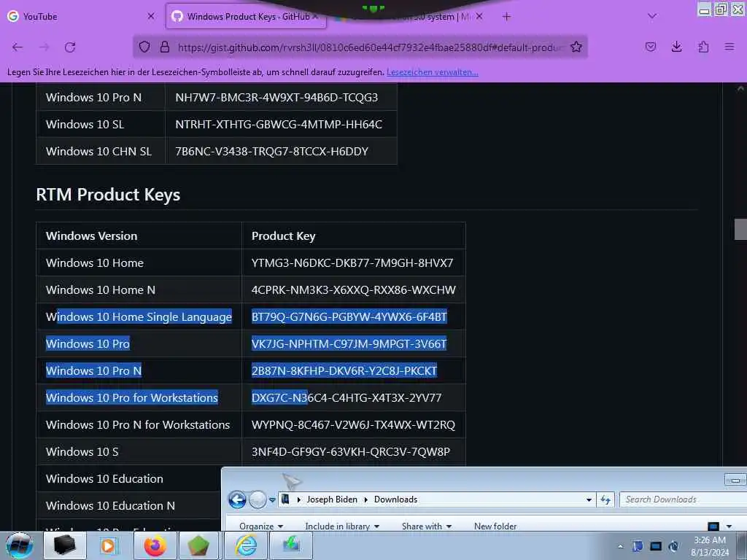Switch to Firefox on the taskbar
This screenshot has width=747, height=560.
pyautogui.click(x=155, y=545)
